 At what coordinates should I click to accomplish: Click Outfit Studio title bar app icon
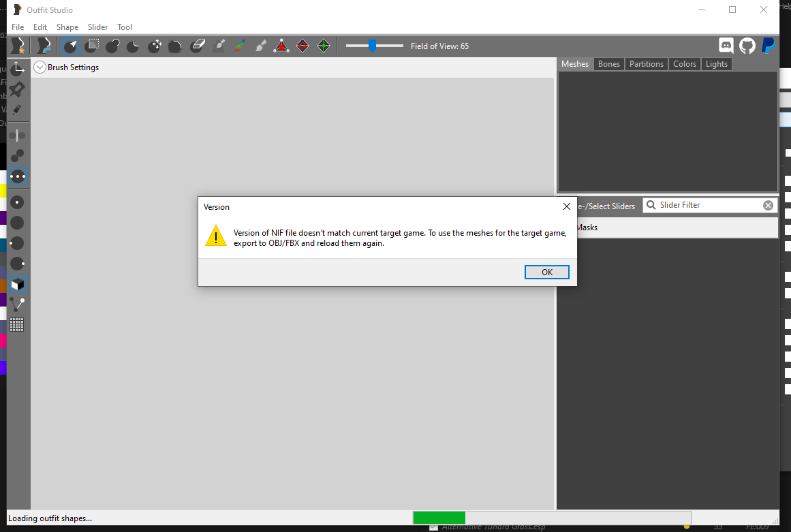[x=18, y=10]
